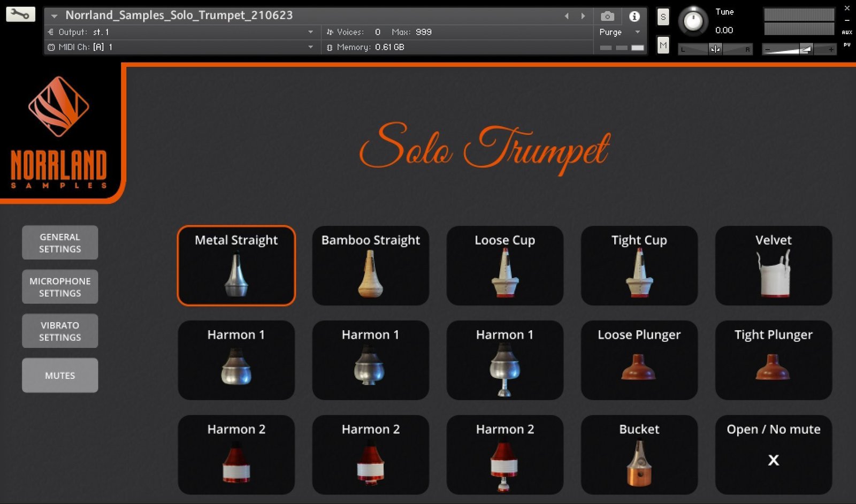Toggle the M mute button
Image resolution: width=856 pixels, height=504 pixels.
663,45
